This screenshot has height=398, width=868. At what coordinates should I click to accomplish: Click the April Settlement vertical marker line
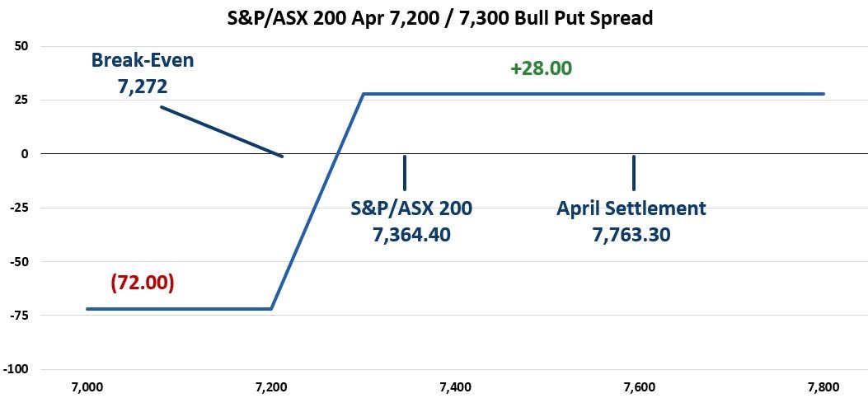click(633, 172)
